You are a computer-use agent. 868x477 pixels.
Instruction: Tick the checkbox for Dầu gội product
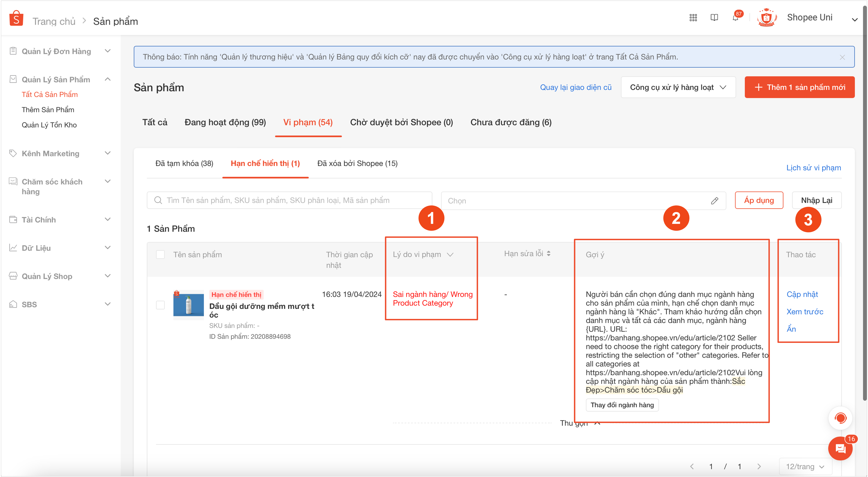(160, 305)
